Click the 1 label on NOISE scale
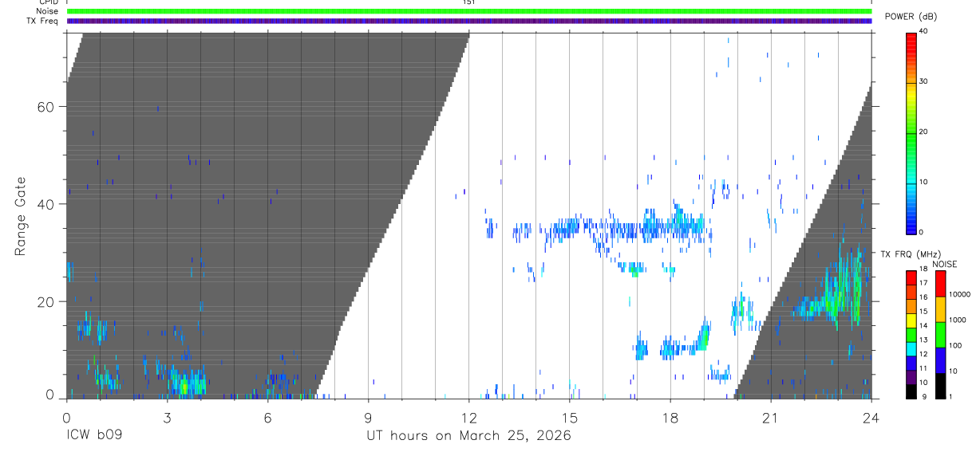Image resolution: width=980 pixels, height=452 pixels. click(950, 396)
